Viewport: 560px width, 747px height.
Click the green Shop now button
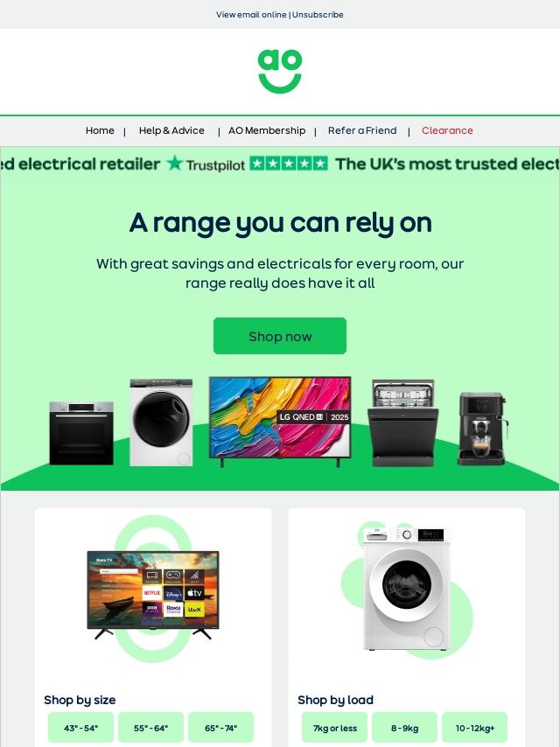click(x=280, y=336)
